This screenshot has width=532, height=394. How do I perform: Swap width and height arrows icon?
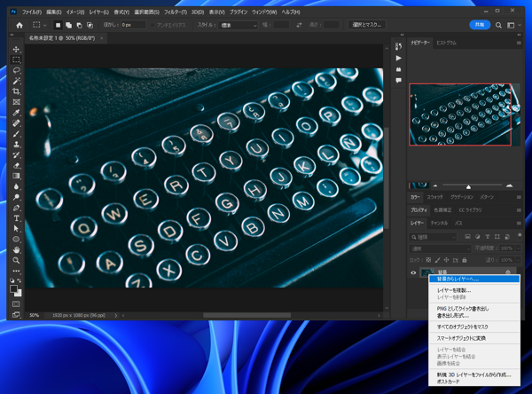tap(299, 25)
